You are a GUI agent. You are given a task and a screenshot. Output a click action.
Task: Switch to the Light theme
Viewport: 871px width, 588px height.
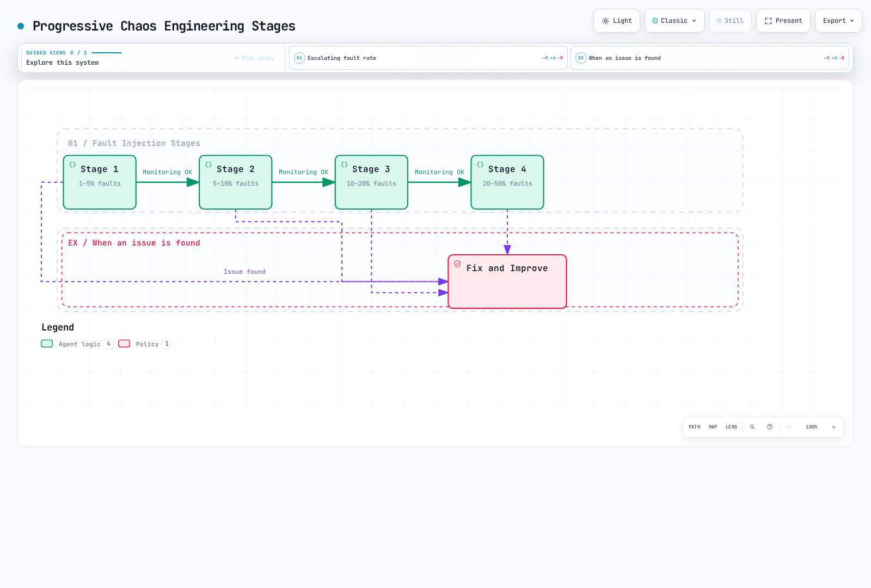[617, 21]
